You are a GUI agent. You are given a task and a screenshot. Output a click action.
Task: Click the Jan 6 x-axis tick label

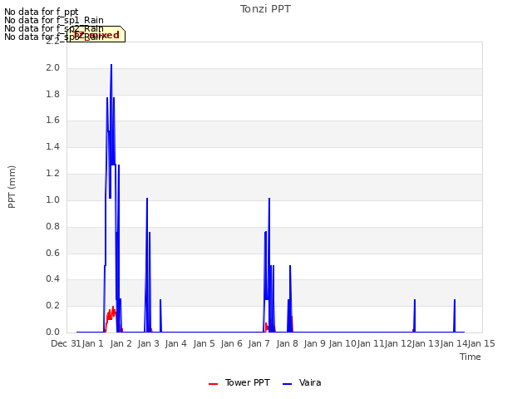click(231, 343)
